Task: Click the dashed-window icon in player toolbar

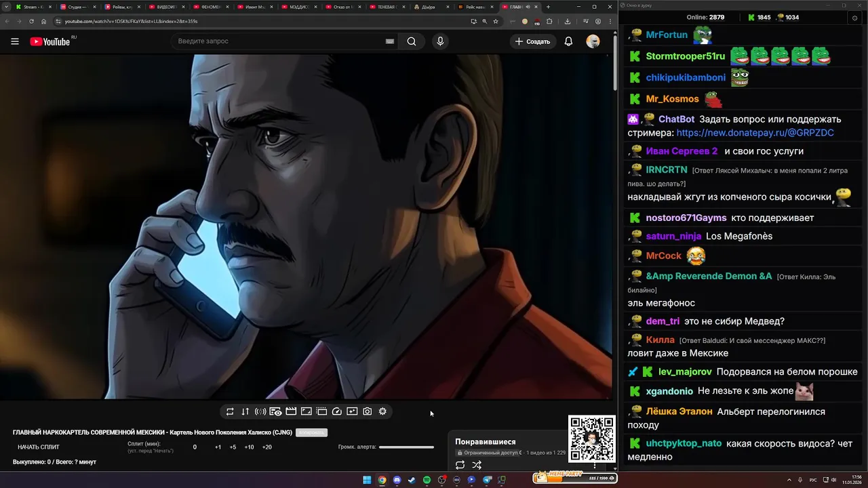Action: (x=321, y=411)
